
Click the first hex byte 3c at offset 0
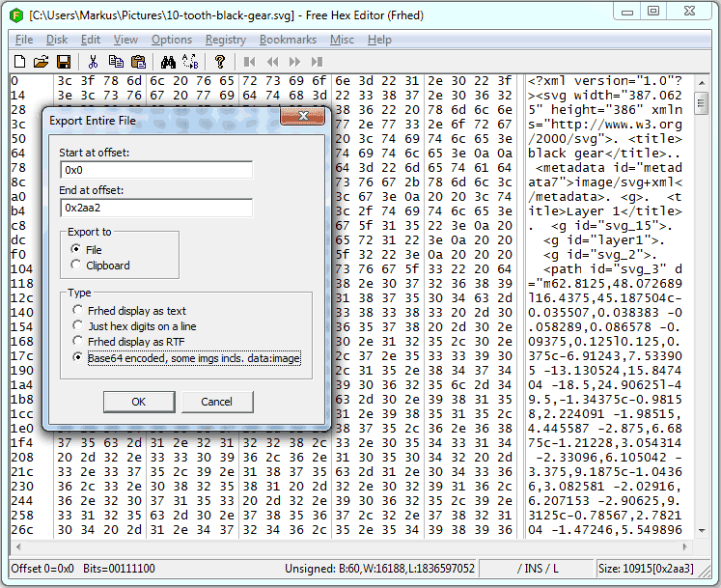[x=65, y=81]
